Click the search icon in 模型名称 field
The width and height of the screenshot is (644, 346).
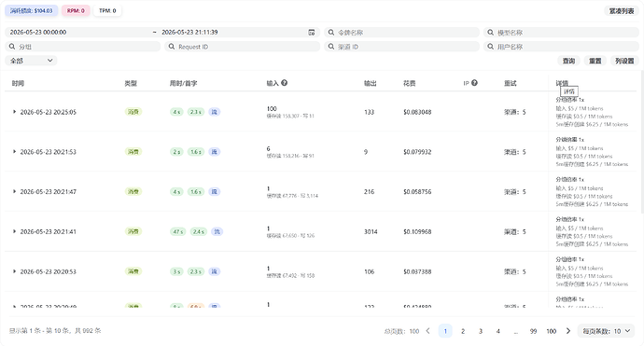tap(490, 33)
